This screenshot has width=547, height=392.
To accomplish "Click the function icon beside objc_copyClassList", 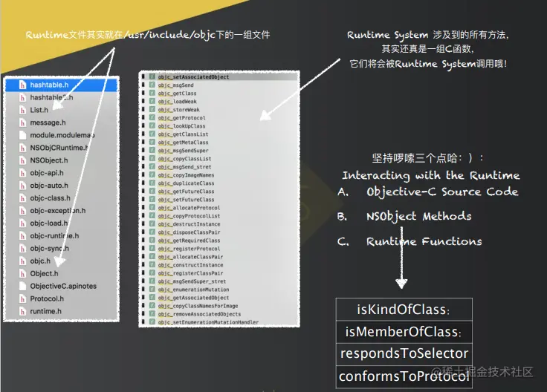I will [x=152, y=159].
